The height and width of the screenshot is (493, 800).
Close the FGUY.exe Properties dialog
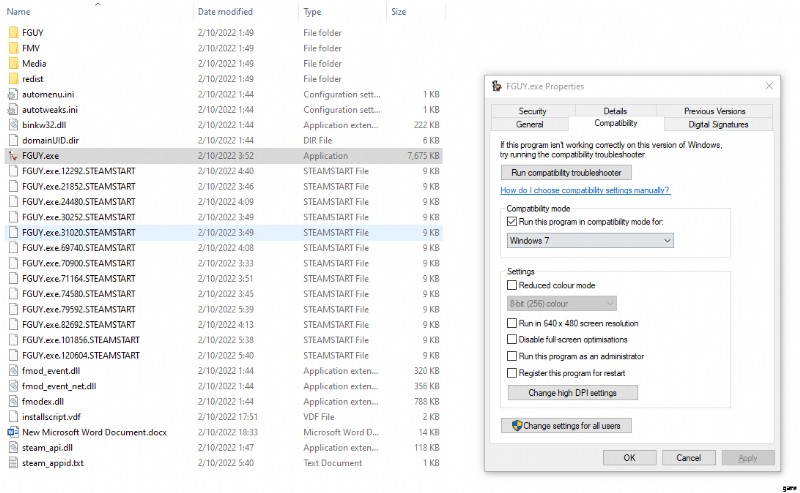coord(769,86)
